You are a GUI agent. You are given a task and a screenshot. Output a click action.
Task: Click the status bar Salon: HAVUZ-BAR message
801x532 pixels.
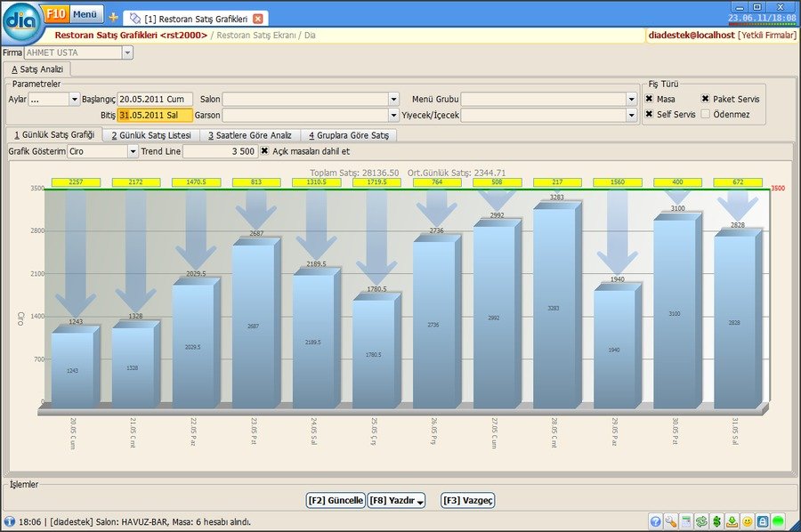[x=174, y=522]
